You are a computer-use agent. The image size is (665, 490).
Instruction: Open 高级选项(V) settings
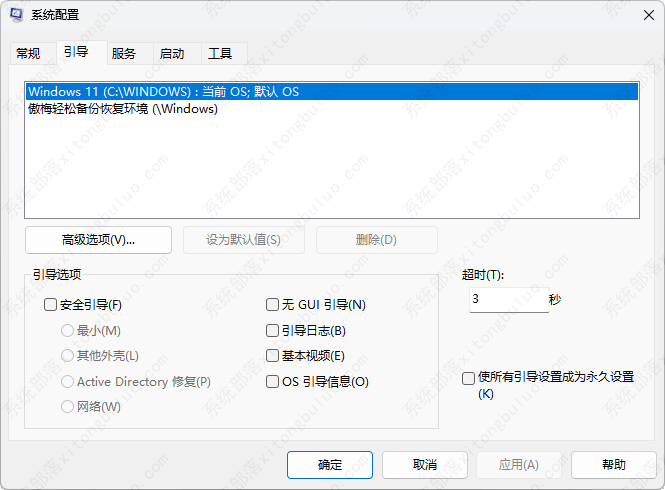tap(98, 240)
